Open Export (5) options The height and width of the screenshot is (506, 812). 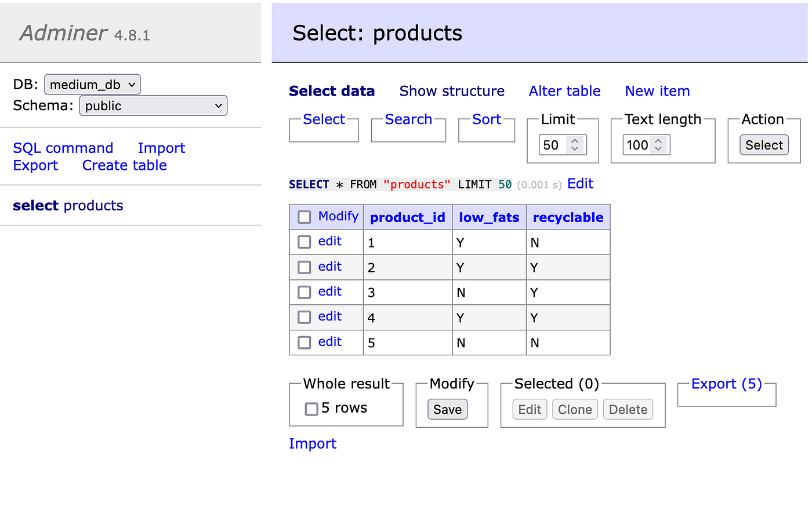click(x=726, y=384)
